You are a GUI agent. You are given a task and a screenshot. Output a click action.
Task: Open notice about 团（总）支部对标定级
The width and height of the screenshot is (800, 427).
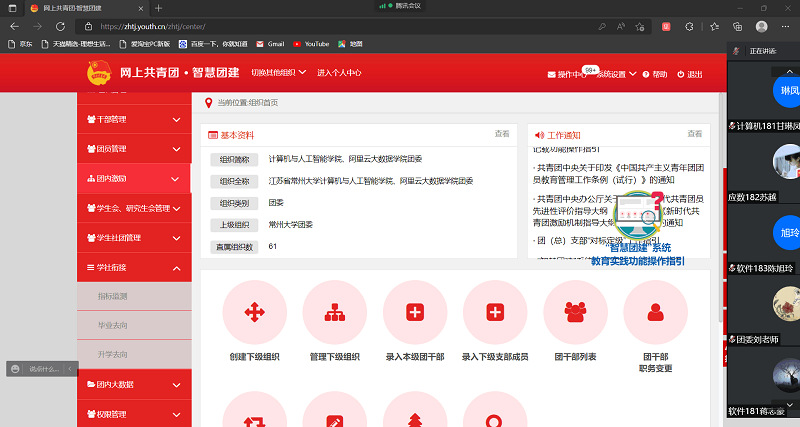596,240
